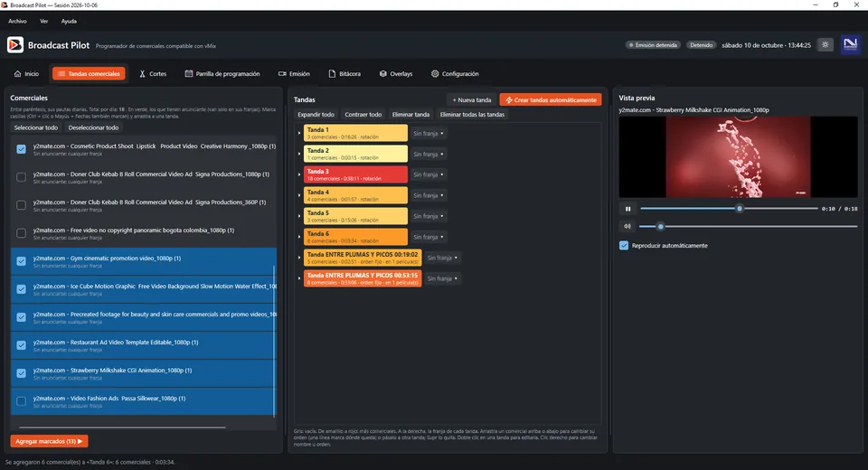
Task: Switch to Tandas comerciales tab
Action: [x=89, y=73]
